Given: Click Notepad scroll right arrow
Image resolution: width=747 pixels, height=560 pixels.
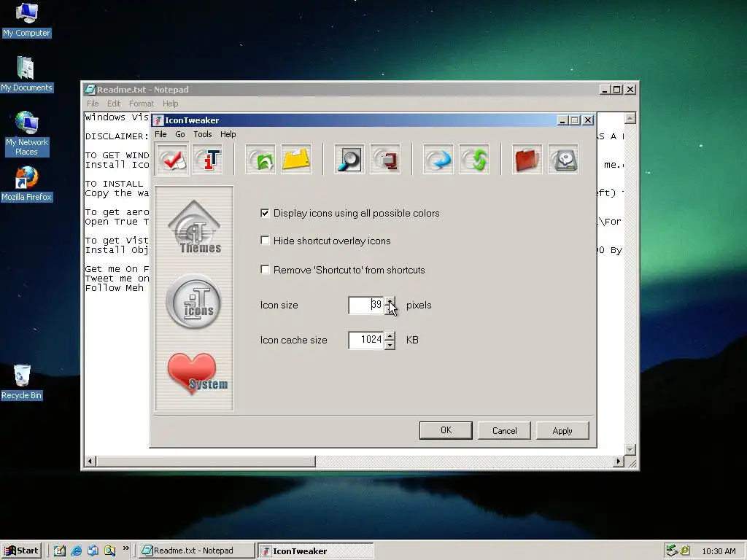Looking at the screenshot, I should point(619,461).
